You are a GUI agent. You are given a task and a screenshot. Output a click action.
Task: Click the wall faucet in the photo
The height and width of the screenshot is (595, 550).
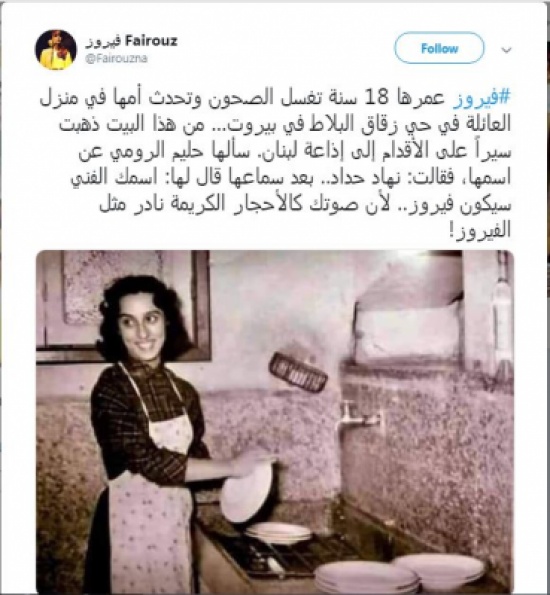click(x=359, y=416)
